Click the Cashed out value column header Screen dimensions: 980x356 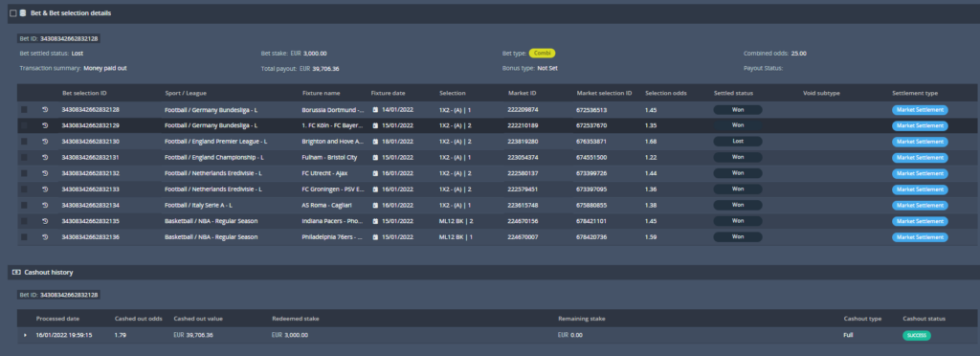click(x=198, y=319)
